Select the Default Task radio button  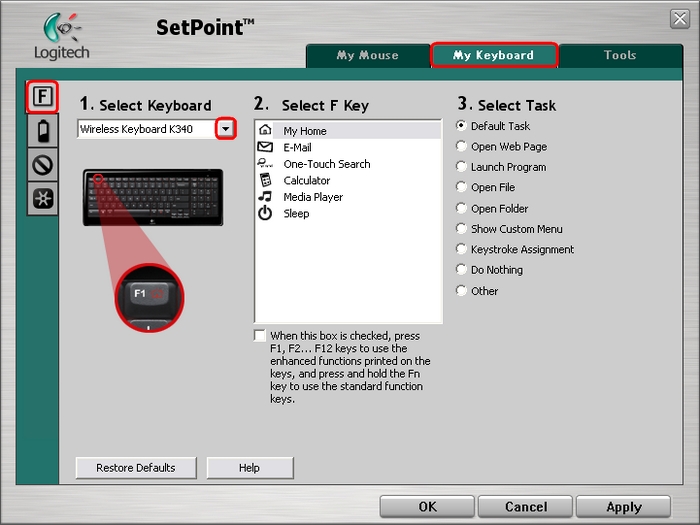tap(461, 126)
